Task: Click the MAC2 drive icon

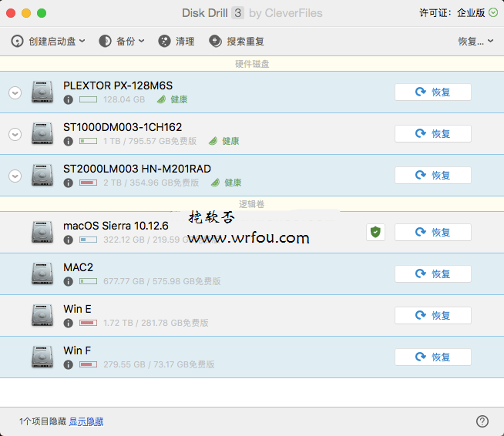Action: click(42, 273)
